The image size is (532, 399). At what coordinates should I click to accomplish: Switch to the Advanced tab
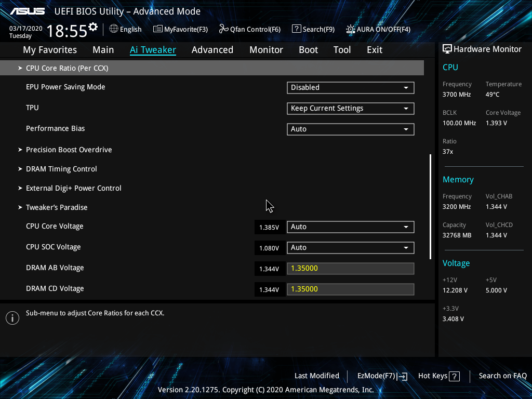[212, 50]
